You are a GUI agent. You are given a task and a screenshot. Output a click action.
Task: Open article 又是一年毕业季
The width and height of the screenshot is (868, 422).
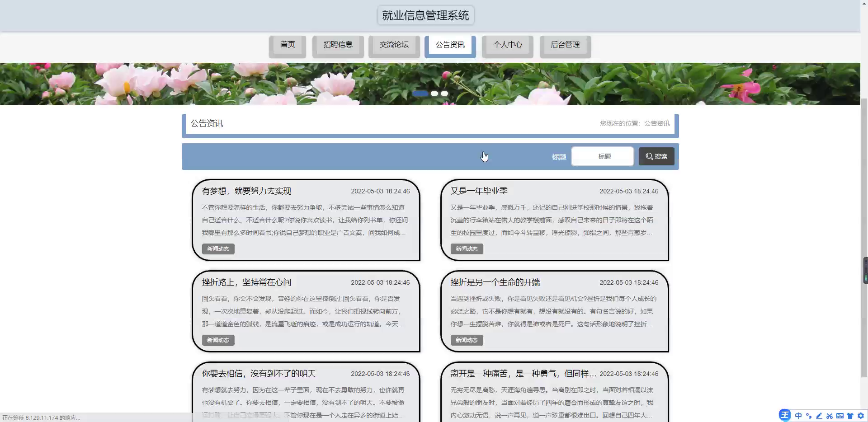[x=479, y=191]
